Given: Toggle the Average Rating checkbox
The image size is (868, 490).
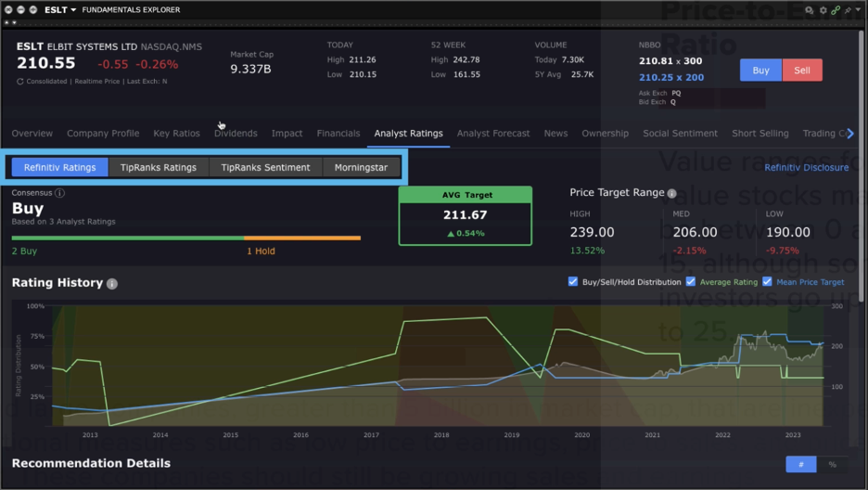Looking at the screenshot, I should 691,282.
